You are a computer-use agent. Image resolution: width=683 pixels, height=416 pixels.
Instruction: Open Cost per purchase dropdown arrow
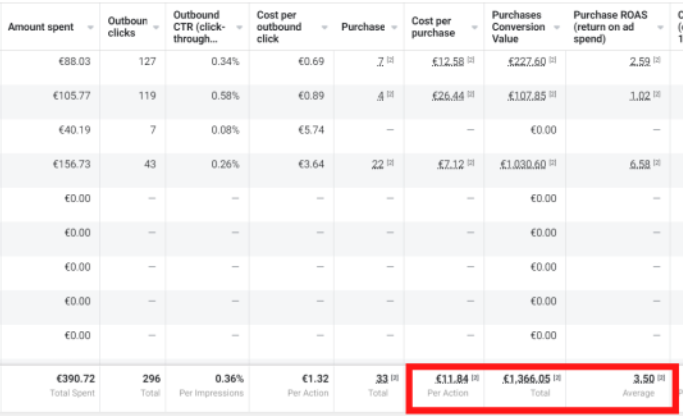click(x=474, y=27)
